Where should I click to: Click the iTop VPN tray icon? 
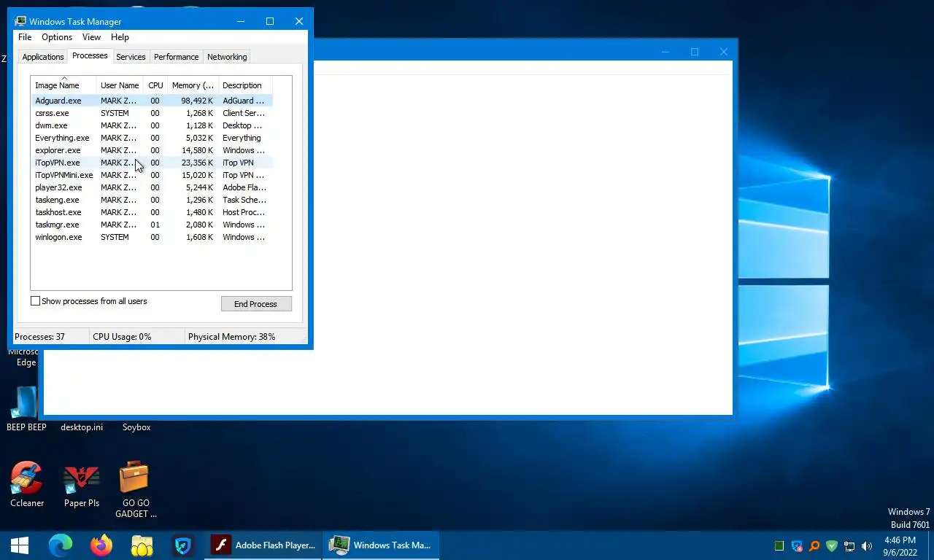pos(797,545)
